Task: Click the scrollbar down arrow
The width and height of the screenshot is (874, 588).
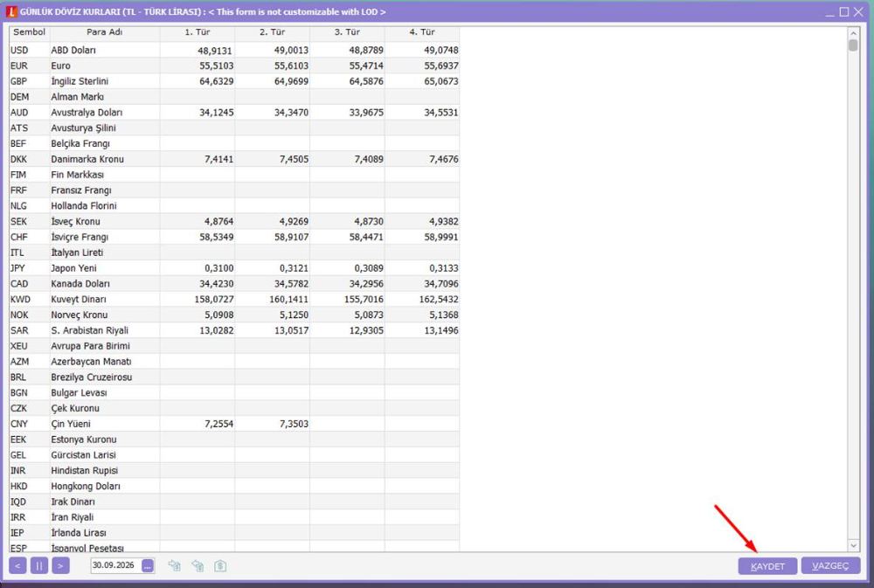Action: [853, 546]
